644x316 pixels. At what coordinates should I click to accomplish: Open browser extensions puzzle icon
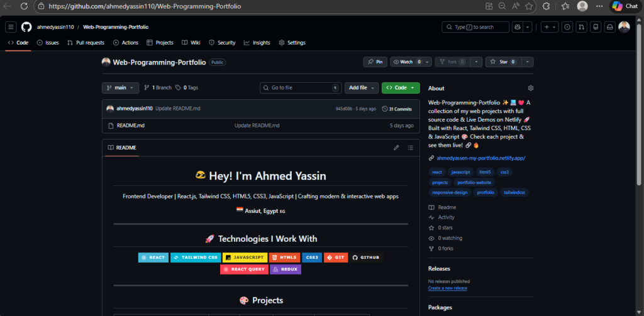[x=547, y=6]
